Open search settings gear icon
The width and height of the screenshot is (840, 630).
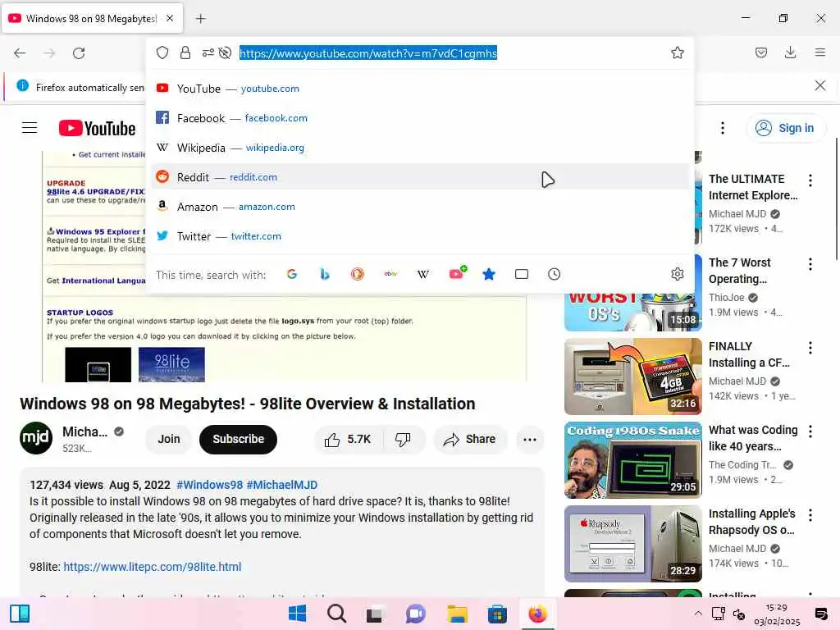[x=677, y=274]
